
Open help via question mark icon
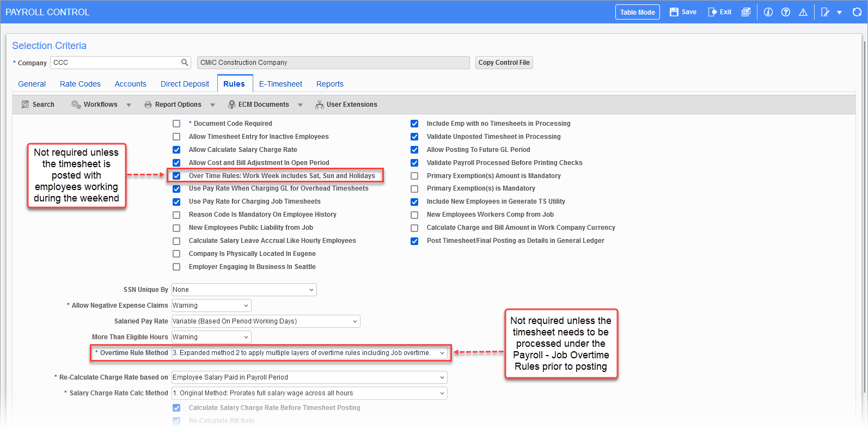click(x=786, y=12)
